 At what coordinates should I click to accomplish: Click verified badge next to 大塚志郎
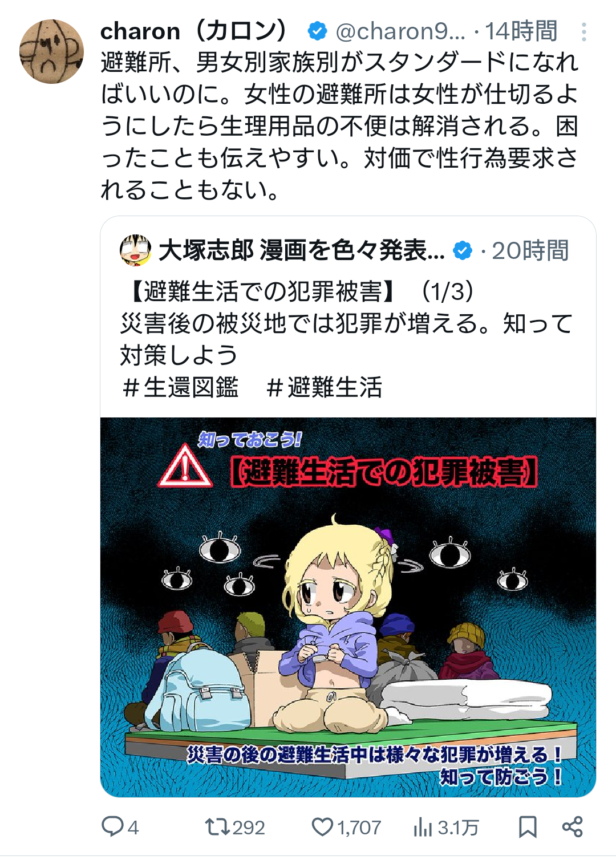tap(463, 250)
